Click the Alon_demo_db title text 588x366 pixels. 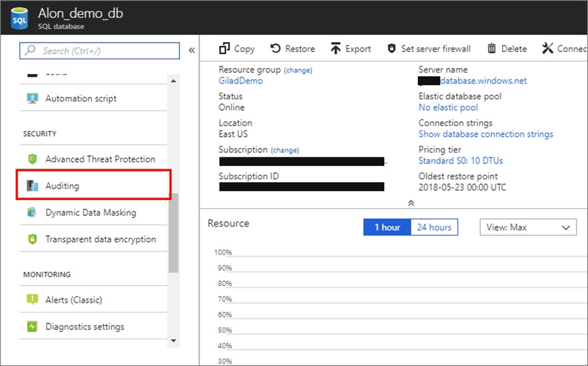click(80, 13)
